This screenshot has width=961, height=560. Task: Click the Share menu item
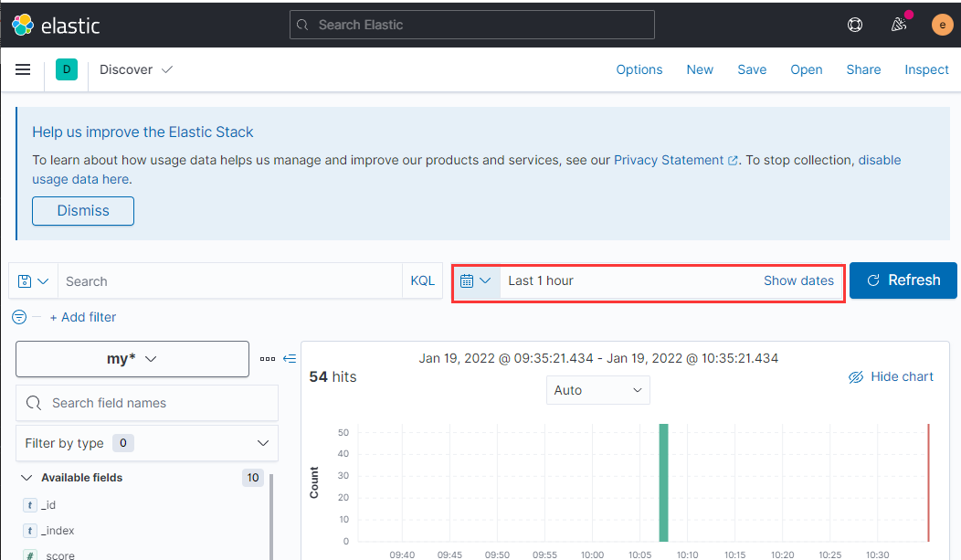(863, 69)
